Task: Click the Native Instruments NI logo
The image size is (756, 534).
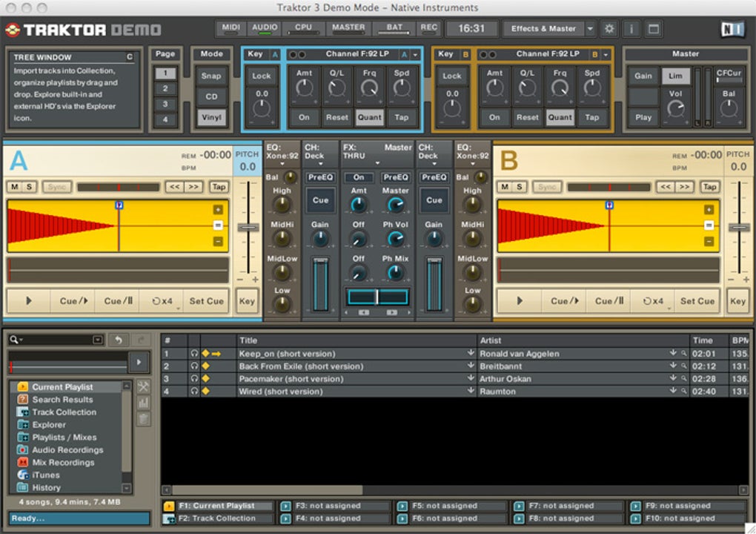Action: [732, 29]
